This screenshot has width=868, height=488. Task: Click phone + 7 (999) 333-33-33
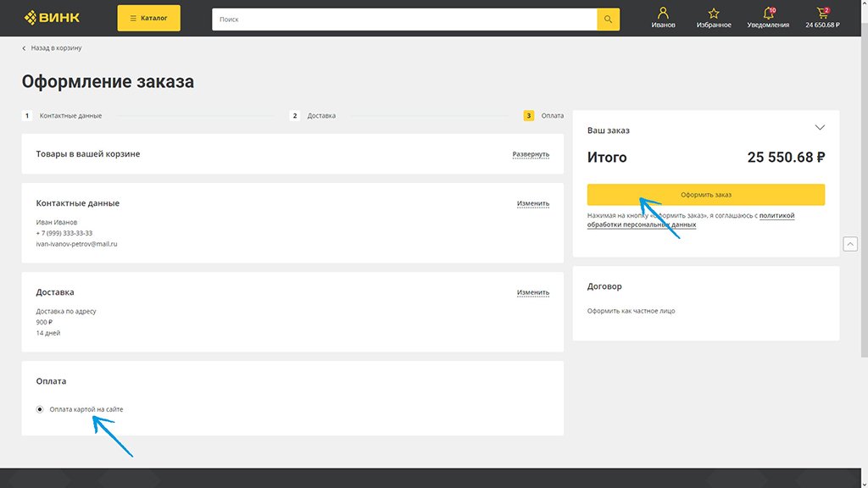click(x=64, y=234)
